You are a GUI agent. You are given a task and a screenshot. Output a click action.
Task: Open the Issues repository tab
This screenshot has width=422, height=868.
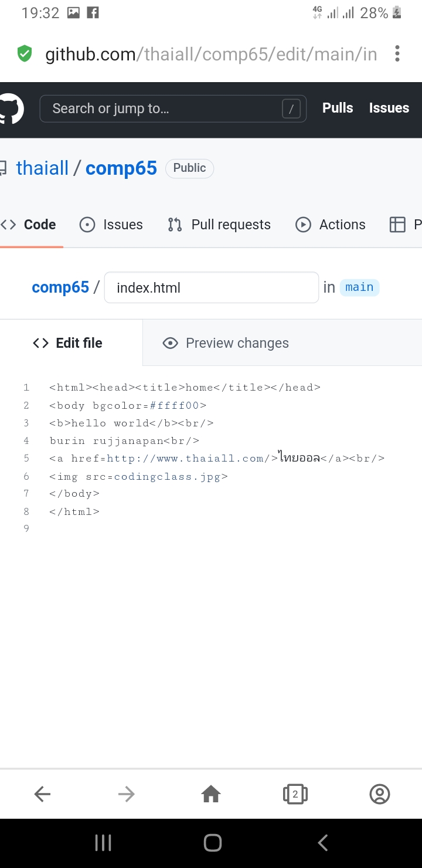(x=111, y=225)
